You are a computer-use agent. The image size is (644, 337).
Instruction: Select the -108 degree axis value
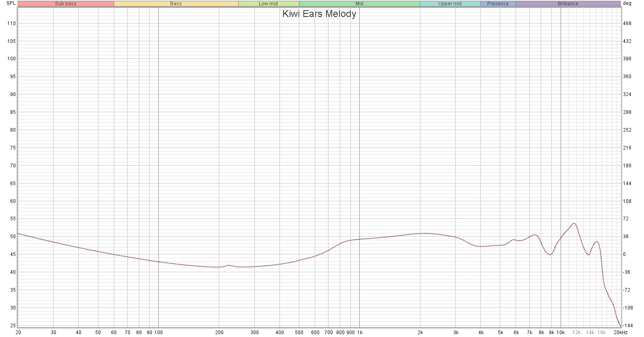point(628,308)
